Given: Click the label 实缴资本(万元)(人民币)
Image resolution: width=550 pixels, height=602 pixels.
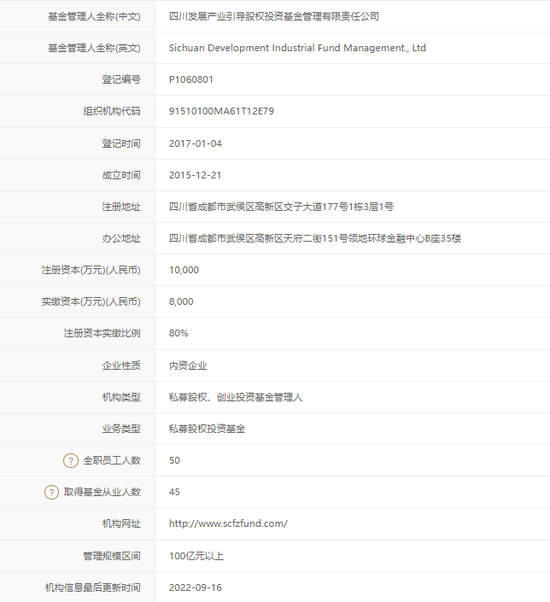Looking at the screenshot, I should pos(91,301).
